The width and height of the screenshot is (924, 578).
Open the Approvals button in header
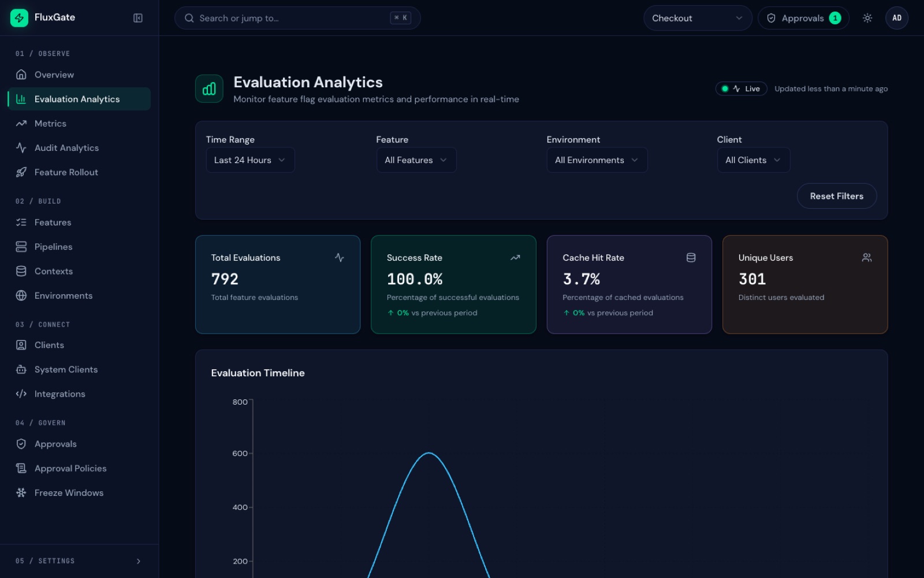click(803, 18)
